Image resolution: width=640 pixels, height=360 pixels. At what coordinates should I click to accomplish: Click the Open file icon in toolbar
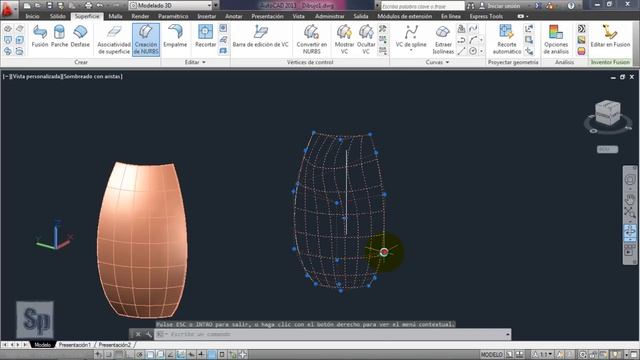pyautogui.click(x=38, y=5)
